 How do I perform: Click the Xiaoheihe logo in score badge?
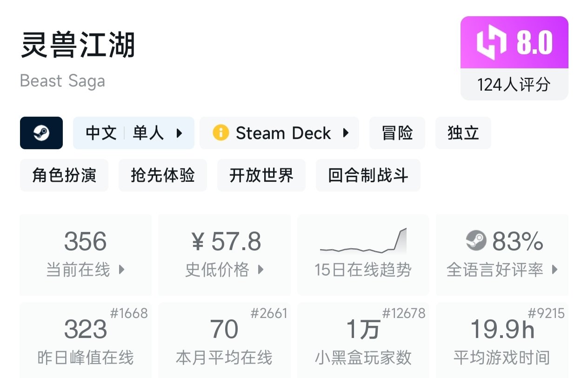pyautogui.click(x=491, y=43)
